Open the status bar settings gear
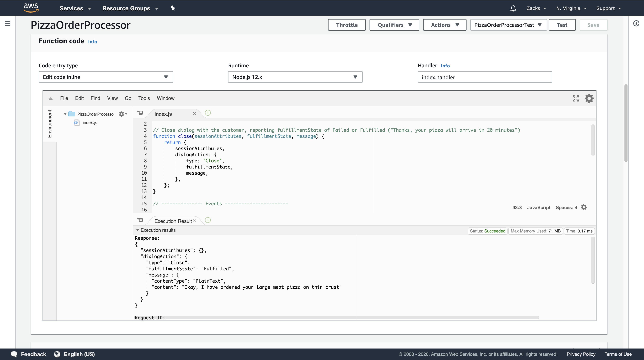Viewport: 644px width, 360px height. [x=584, y=207]
